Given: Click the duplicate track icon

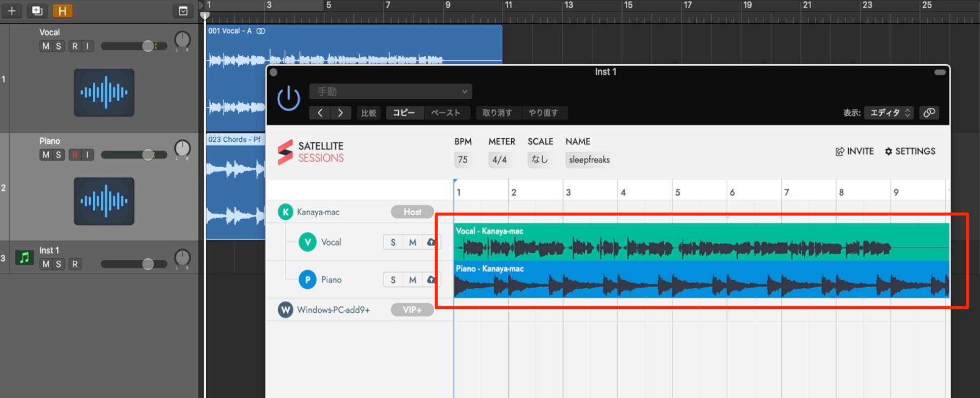Looking at the screenshot, I should (37, 11).
